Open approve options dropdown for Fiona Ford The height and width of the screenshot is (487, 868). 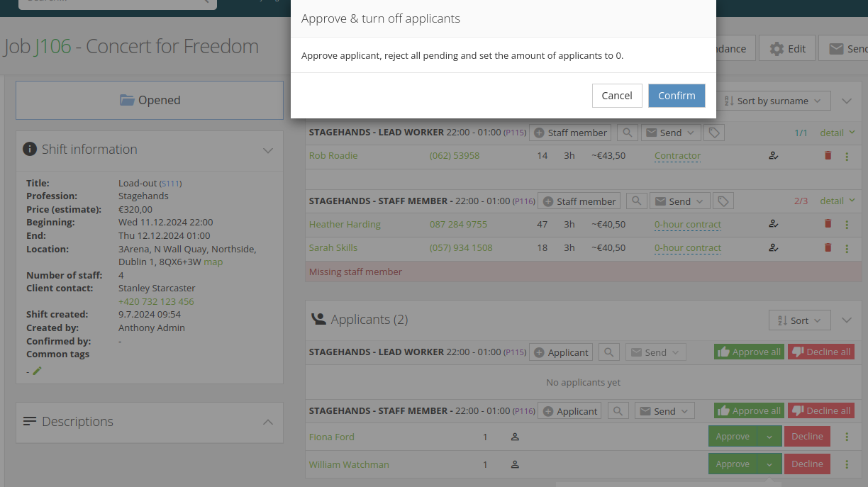(769, 437)
